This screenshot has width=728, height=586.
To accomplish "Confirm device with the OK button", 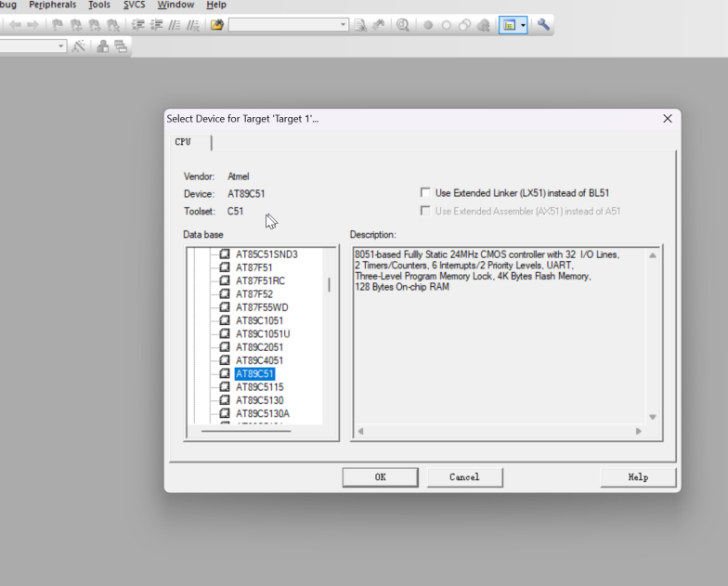I will [381, 477].
